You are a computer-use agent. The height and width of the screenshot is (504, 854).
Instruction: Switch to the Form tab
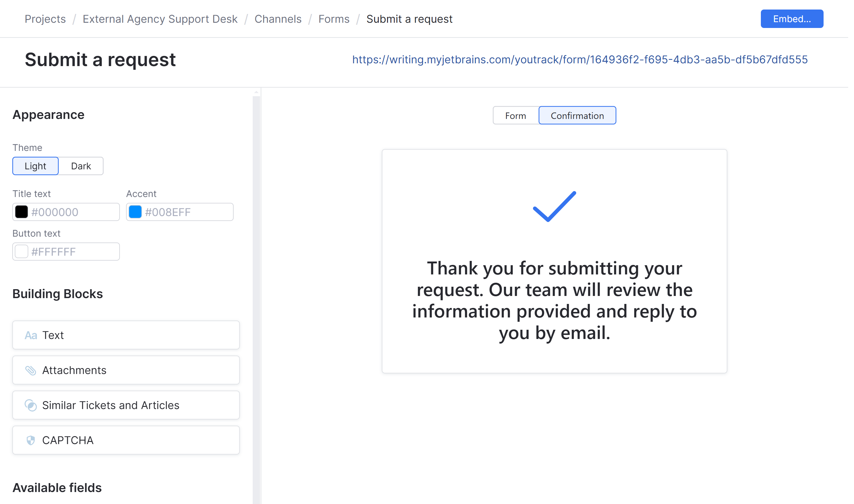[x=515, y=116]
